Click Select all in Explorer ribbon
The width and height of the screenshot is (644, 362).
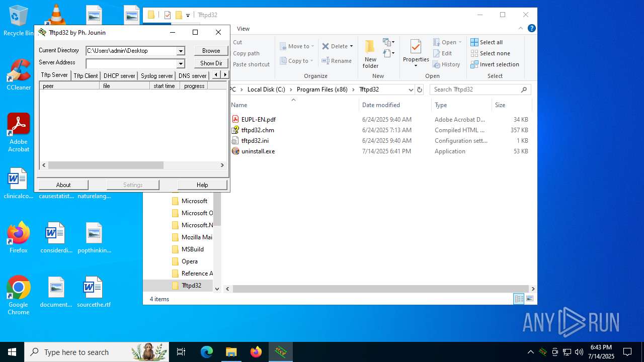(487, 42)
